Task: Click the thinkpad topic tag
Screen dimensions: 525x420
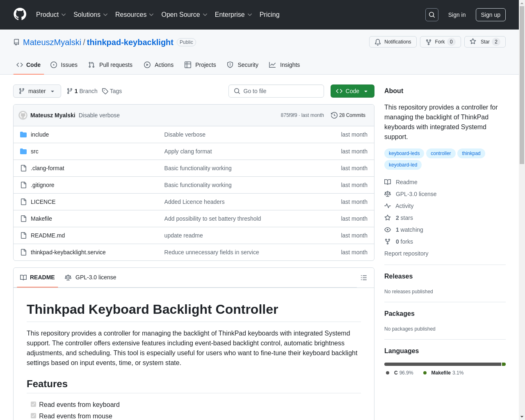Action: click(x=471, y=153)
